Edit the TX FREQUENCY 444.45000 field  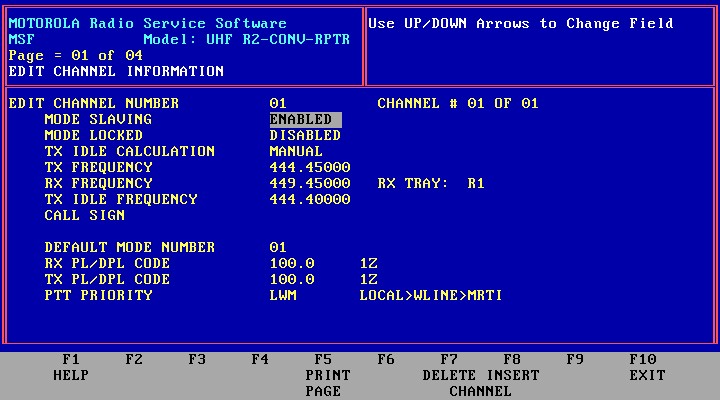pos(310,167)
